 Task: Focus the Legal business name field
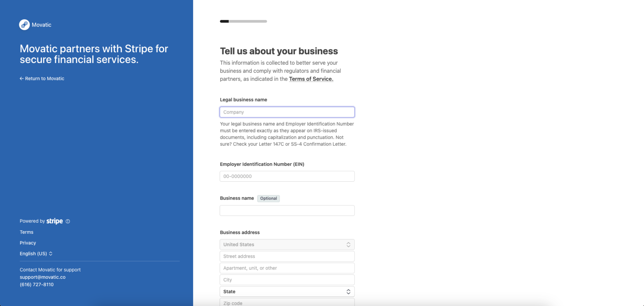287,112
